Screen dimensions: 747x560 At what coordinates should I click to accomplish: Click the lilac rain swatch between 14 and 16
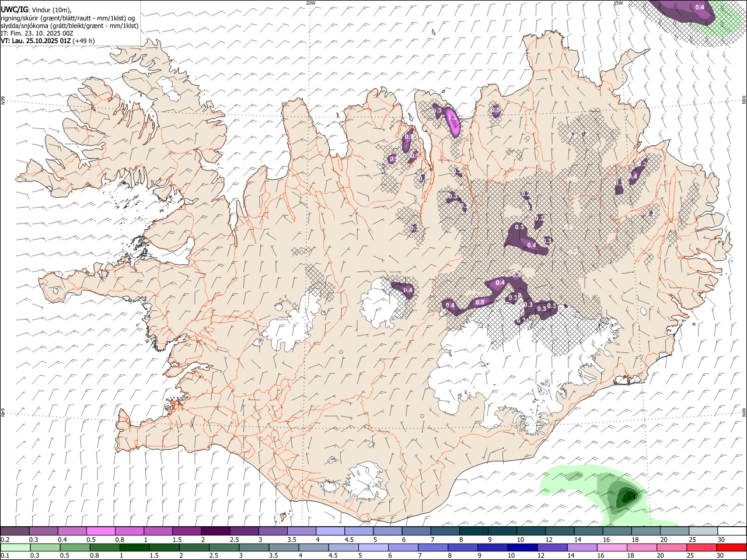pos(582,547)
